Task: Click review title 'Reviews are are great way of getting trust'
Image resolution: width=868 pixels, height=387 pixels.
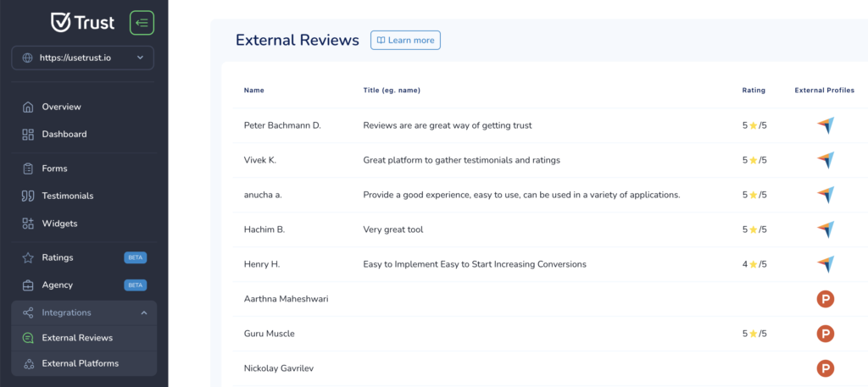Action: [448, 125]
